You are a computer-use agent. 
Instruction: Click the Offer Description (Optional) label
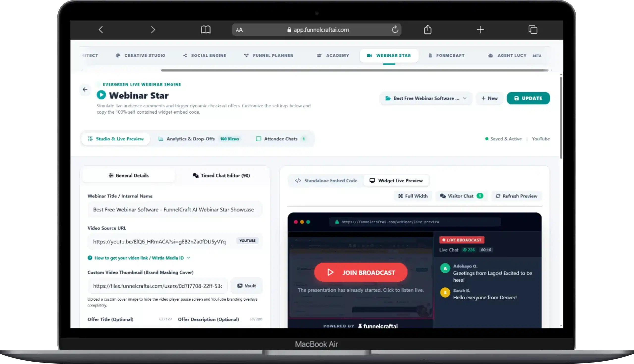point(208,319)
